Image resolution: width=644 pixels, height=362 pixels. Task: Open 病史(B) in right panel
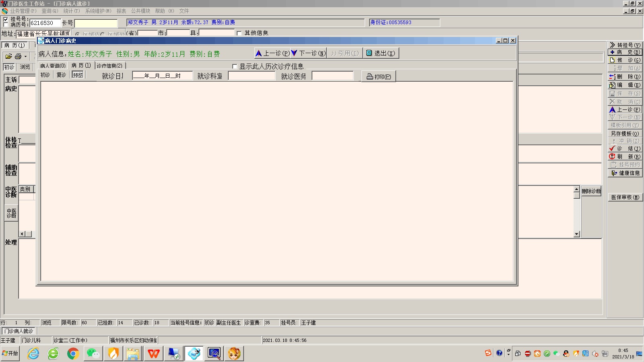[625, 52]
